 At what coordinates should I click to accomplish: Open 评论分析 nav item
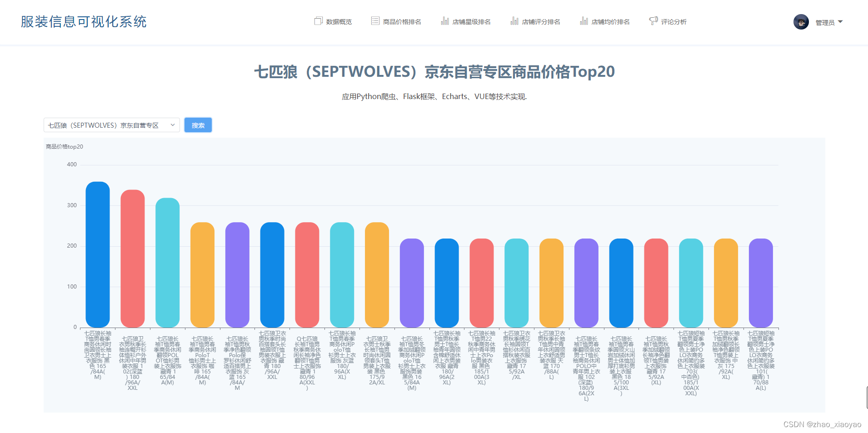668,21
